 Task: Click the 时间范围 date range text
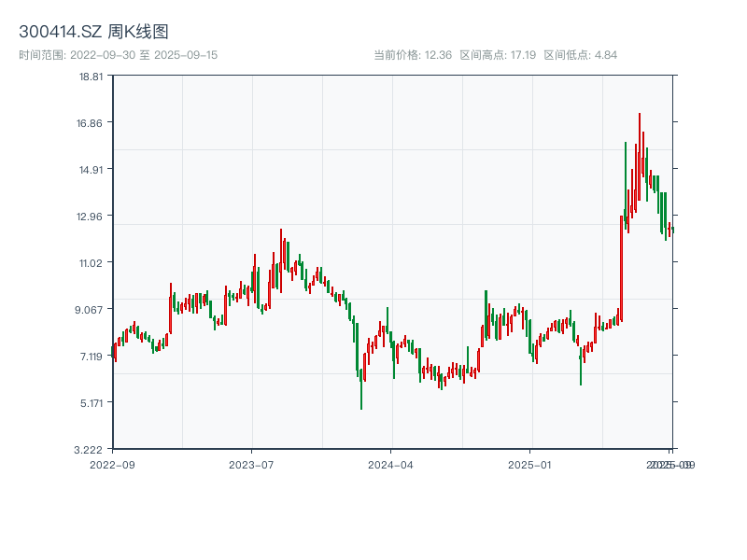118,55
